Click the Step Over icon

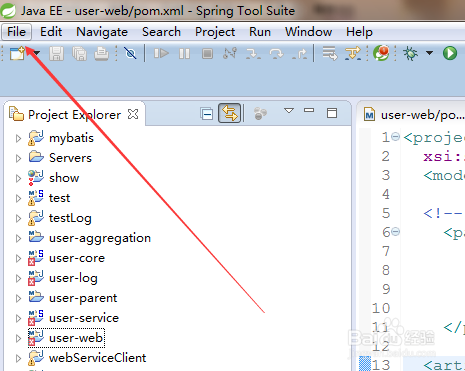coord(276,53)
